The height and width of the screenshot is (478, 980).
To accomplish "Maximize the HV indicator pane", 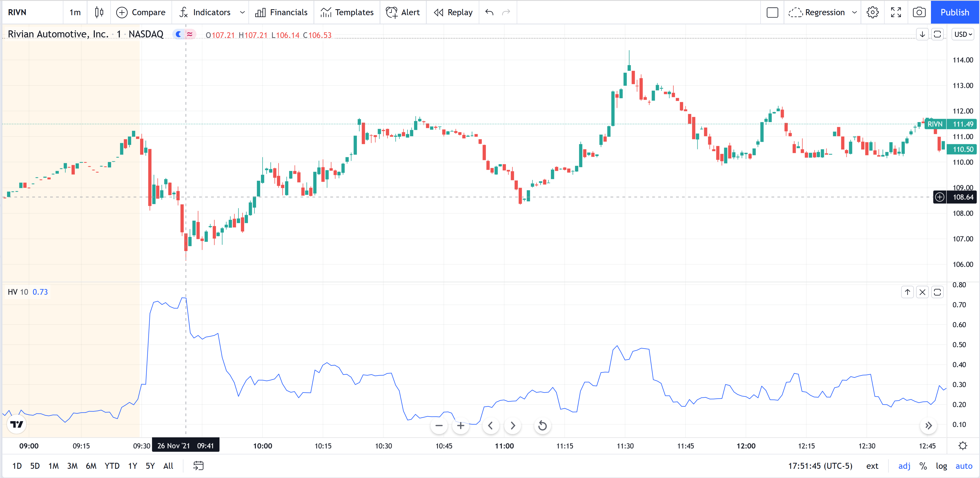I will (x=937, y=292).
